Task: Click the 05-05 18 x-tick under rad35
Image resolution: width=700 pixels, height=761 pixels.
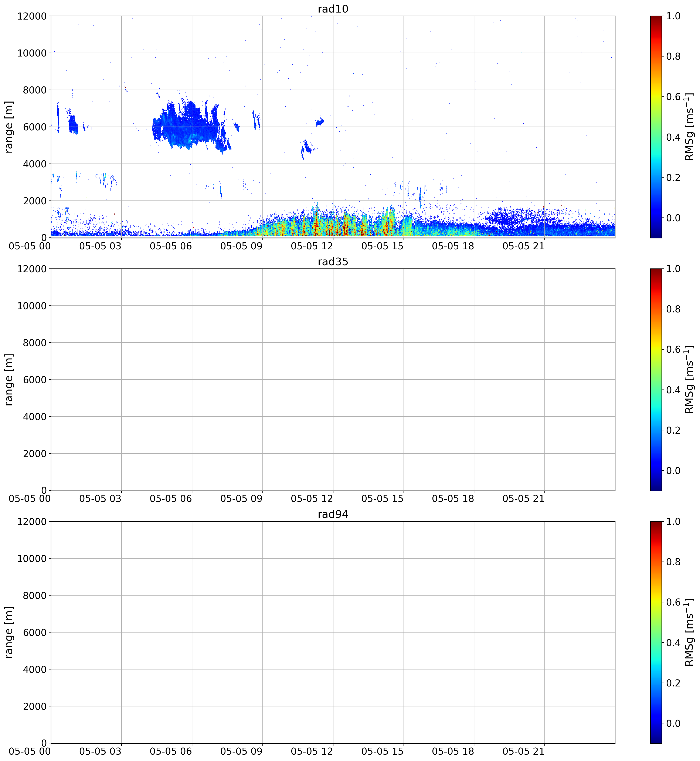Action: (453, 499)
